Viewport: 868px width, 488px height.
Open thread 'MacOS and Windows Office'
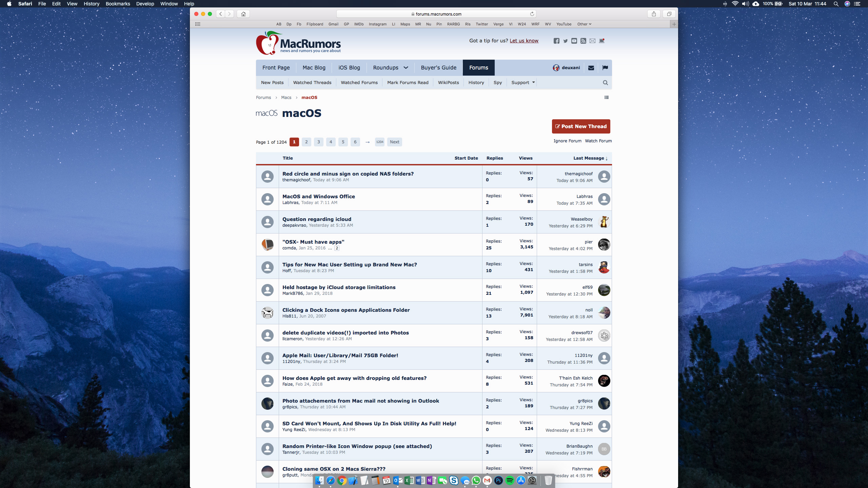pos(319,196)
